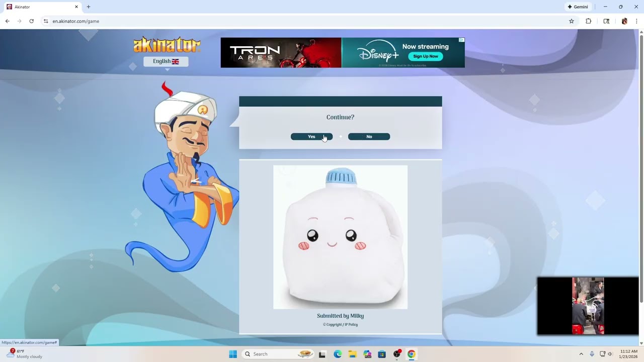
Task: Open Gemini in Chrome
Action: tap(578, 7)
